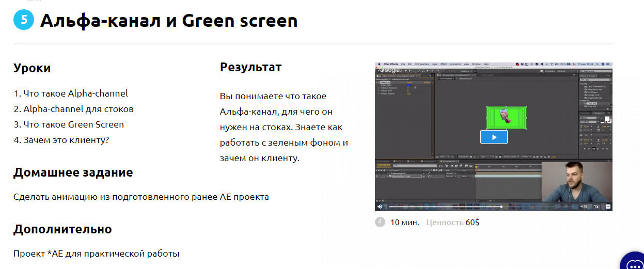This screenshot has height=269, width=644.
Task: Mute the video player volume icon
Action: tap(380, 207)
